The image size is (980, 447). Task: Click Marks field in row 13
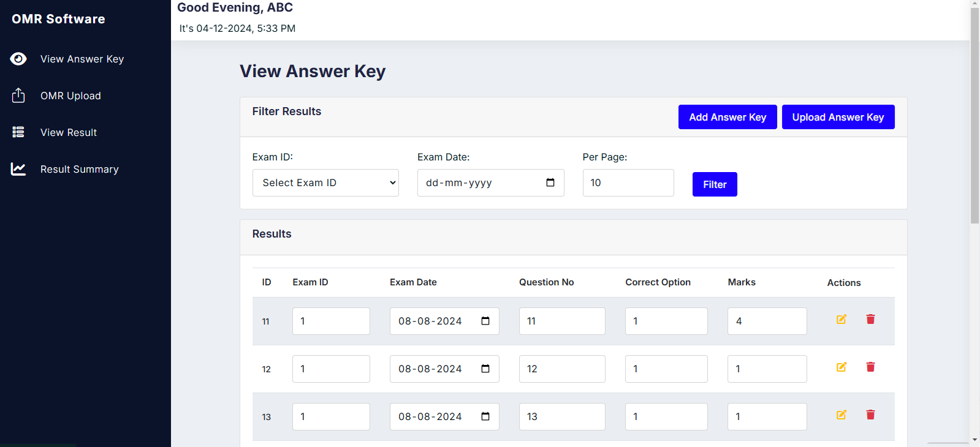coord(767,416)
